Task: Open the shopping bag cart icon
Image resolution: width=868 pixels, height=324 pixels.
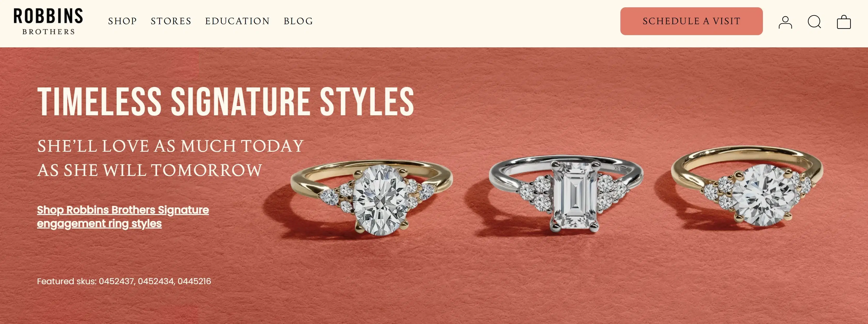Action: pyautogui.click(x=844, y=22)
